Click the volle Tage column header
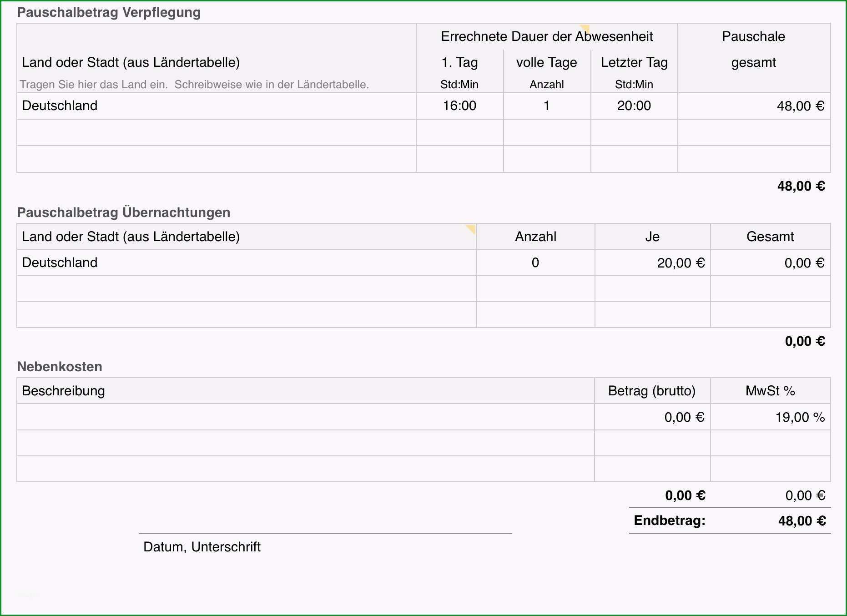The height and width of the screenshot is (616, 847). (x=547, y=62)
